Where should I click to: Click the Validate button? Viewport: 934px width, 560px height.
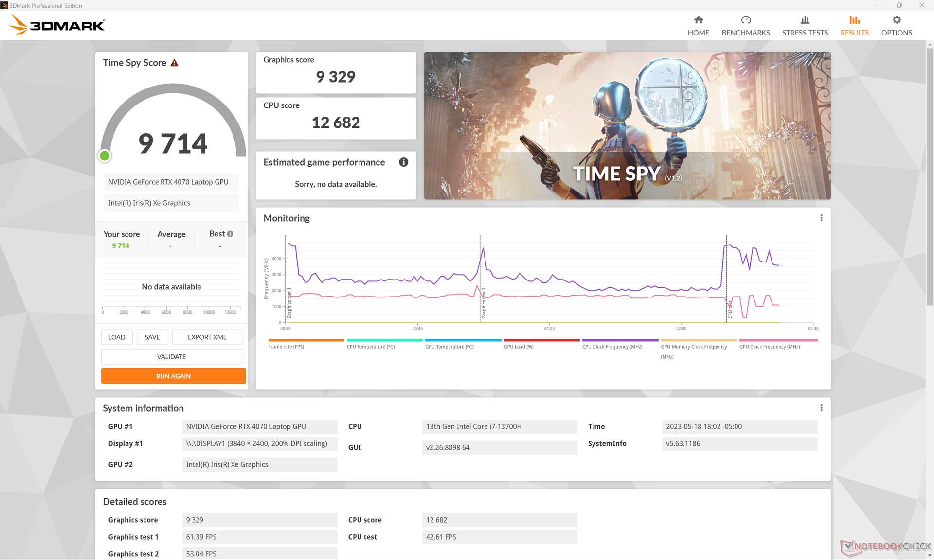(171, 356)
